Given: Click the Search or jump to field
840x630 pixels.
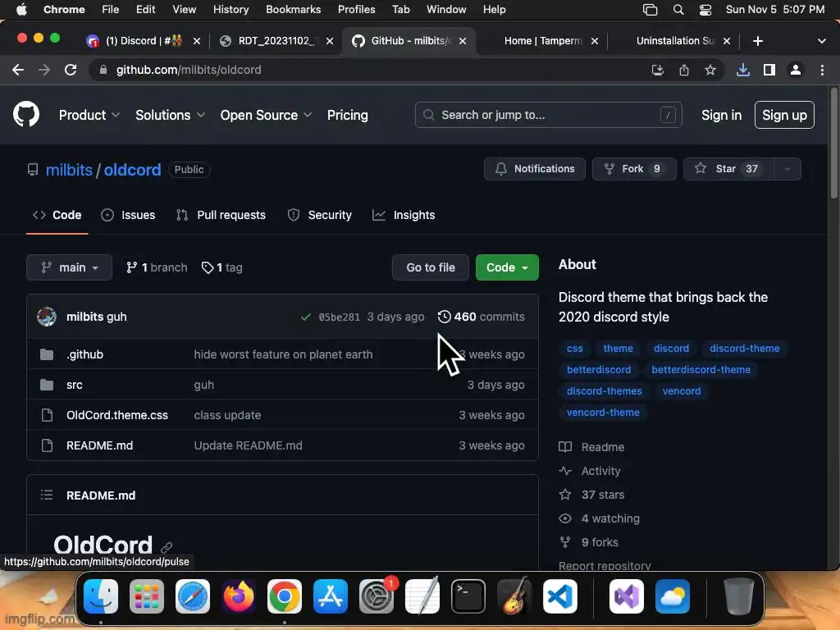Looking at the screenshot, I should click(549, 115).
